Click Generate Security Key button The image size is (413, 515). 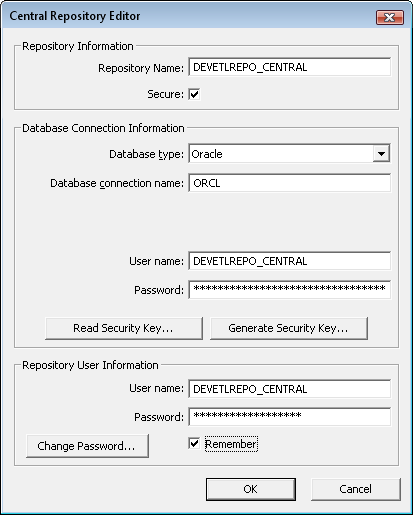[289, 328]
